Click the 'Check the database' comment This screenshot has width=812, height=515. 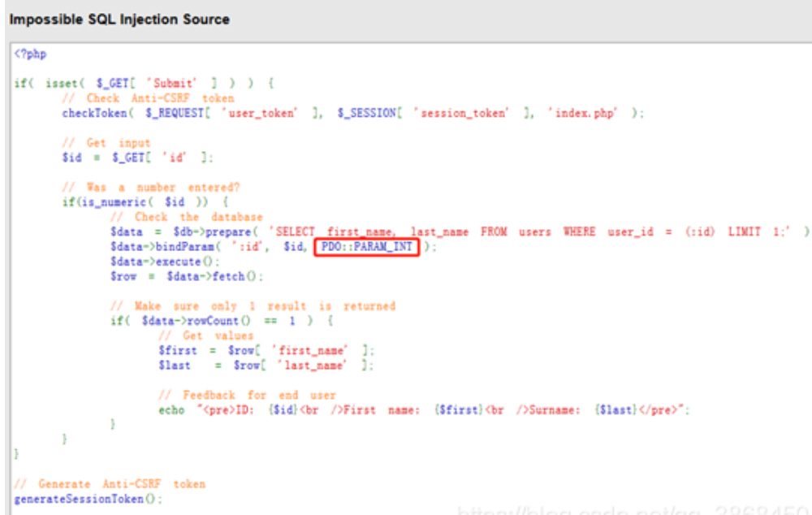pos(187,217)
